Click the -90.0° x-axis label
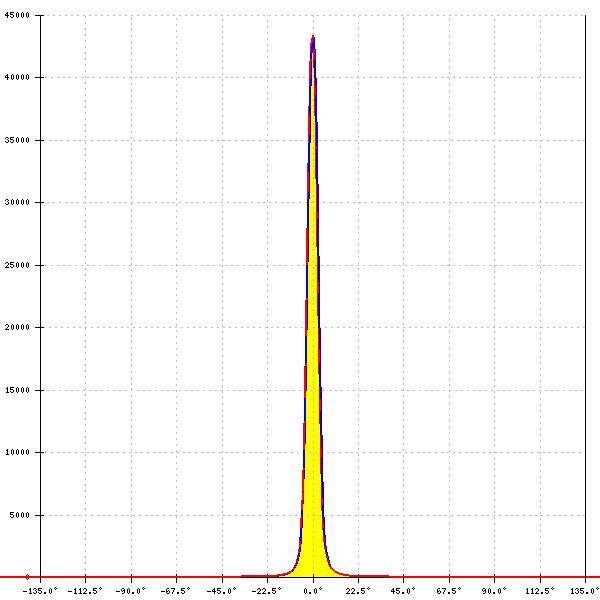Screen dimensions: 600x600 click(130, 591)
